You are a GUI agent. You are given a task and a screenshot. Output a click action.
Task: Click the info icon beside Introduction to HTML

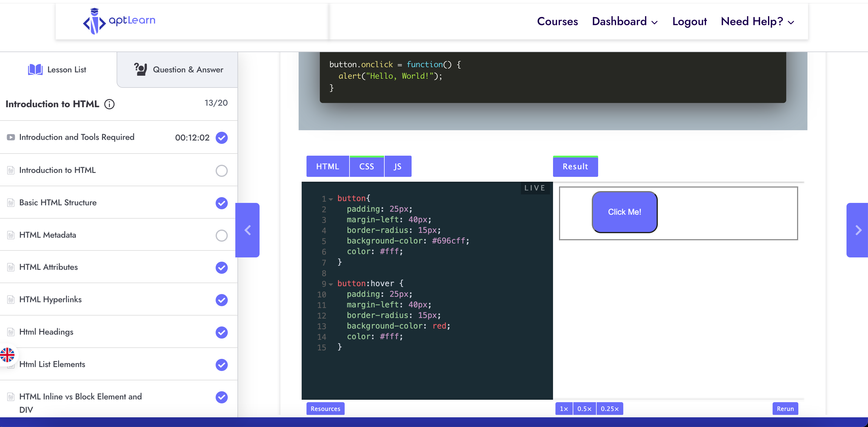tap(109, 104)
